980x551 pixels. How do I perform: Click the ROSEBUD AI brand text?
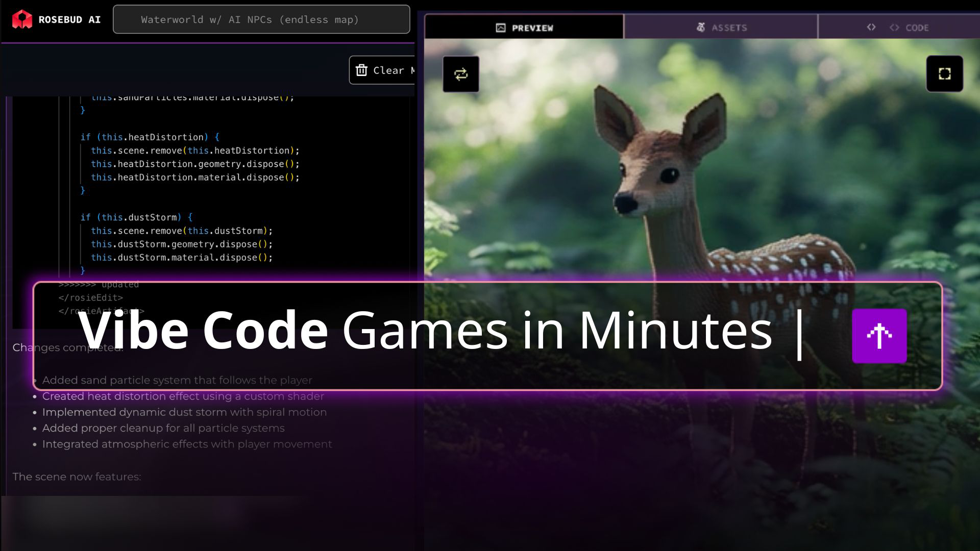click(x=69, y=19)
